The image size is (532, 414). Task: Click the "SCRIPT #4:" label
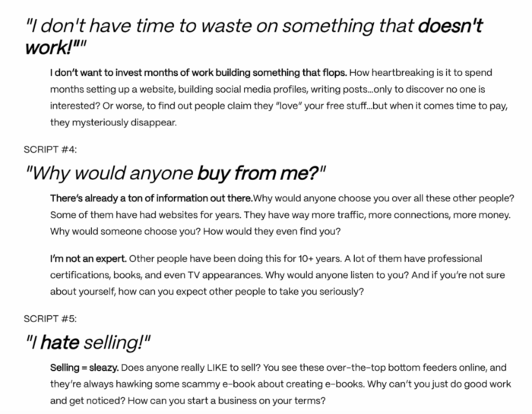pos(47,150)
